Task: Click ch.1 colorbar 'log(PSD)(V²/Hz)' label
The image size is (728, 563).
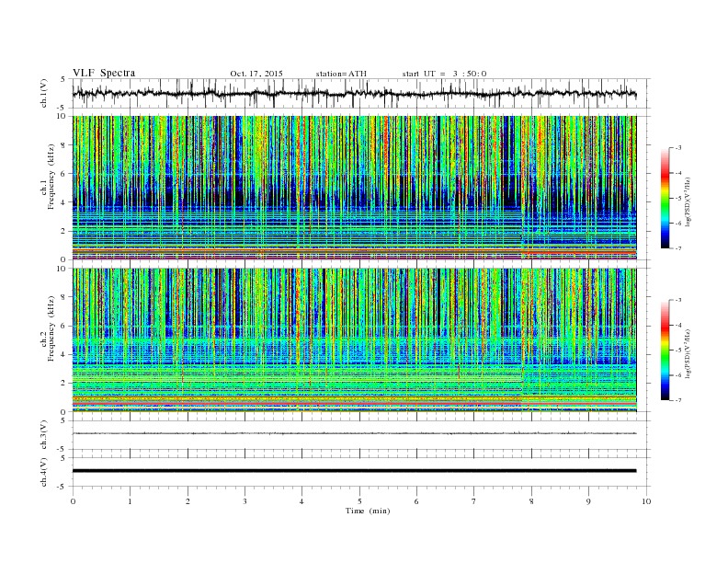Action: click(x=688, y=201)
